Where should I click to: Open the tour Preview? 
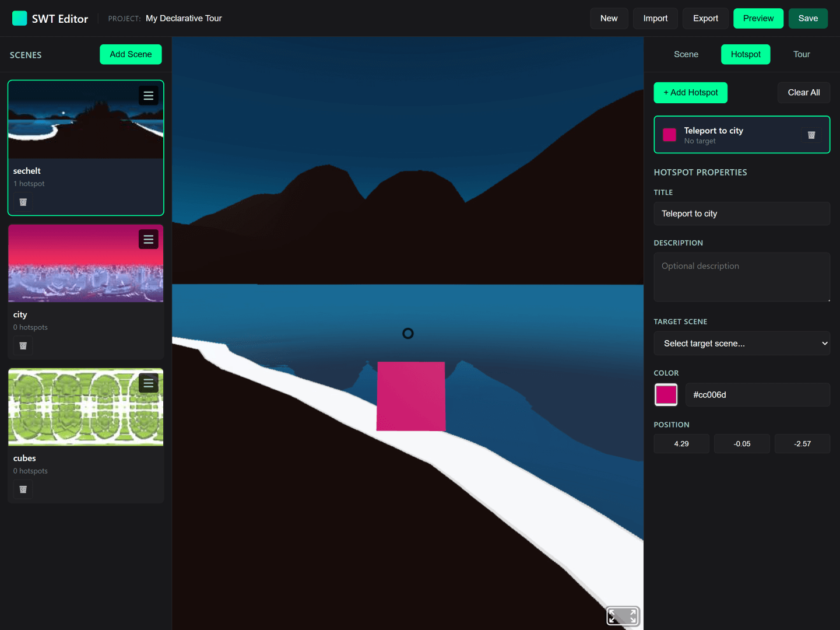[758, 18]
